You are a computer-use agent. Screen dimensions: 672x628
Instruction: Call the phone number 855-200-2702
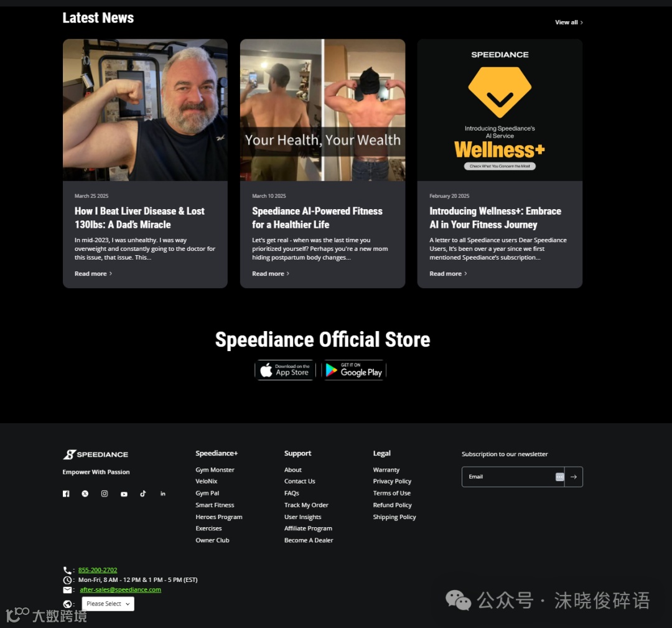(98, 570)
